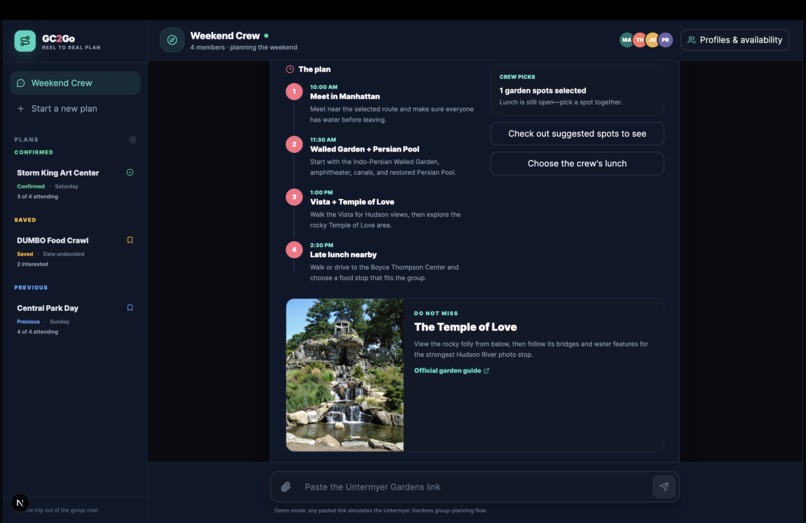The height and width of the screenshot is (523, 806).
Task: Click the confirmed check icon on Storm King
Action: tap(130, 172)
